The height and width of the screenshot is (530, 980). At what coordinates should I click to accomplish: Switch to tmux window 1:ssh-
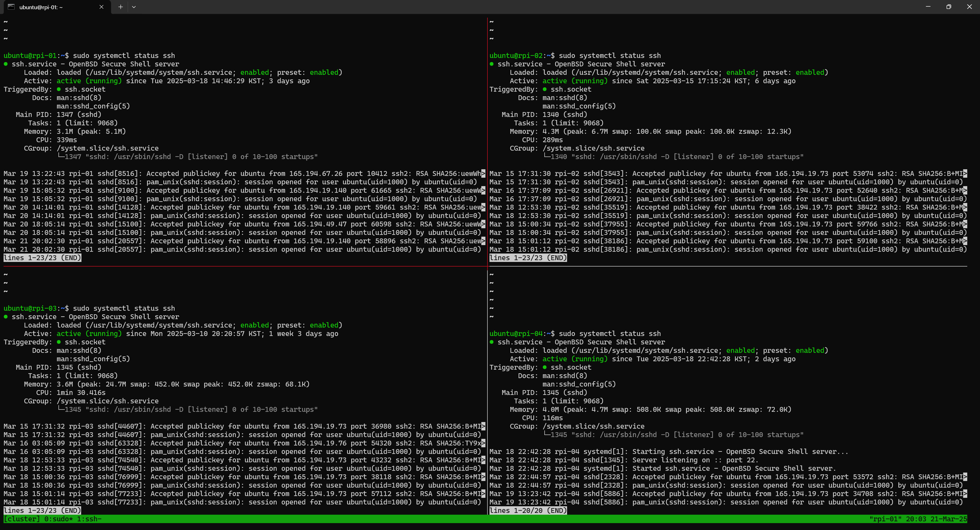(89, 519)
